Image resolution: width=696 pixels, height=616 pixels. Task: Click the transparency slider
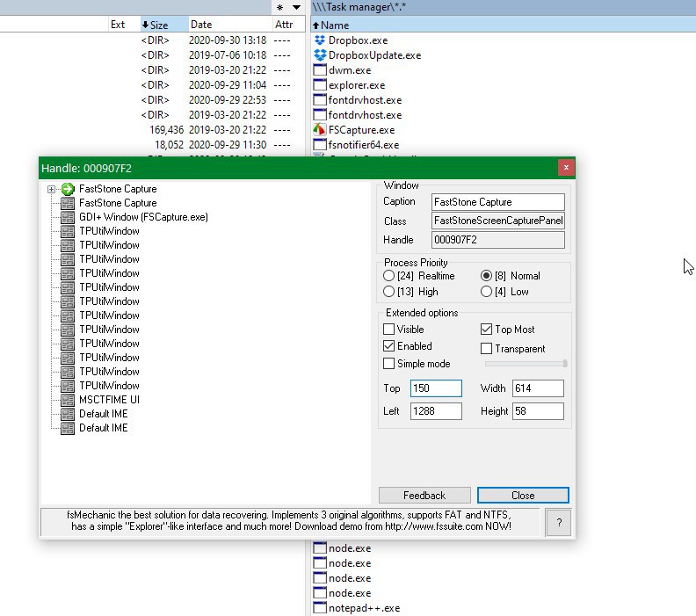[x=526, y=364]
